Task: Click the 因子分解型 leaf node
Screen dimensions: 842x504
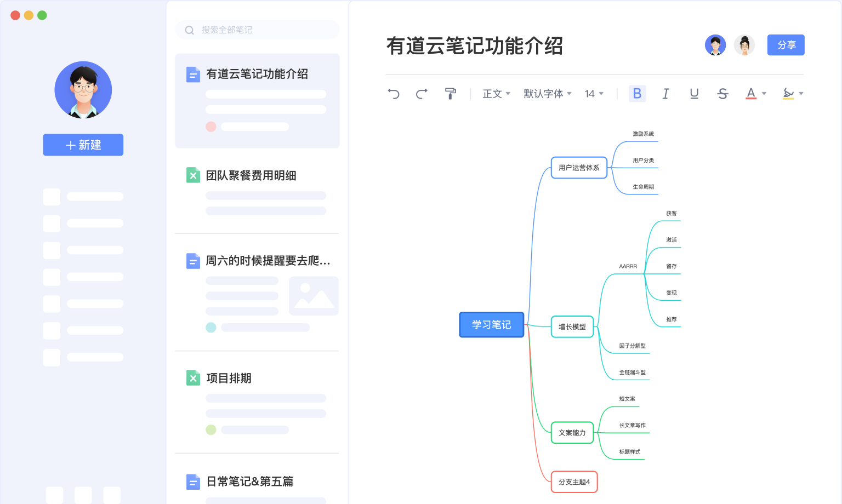Action: click(633, 346)
